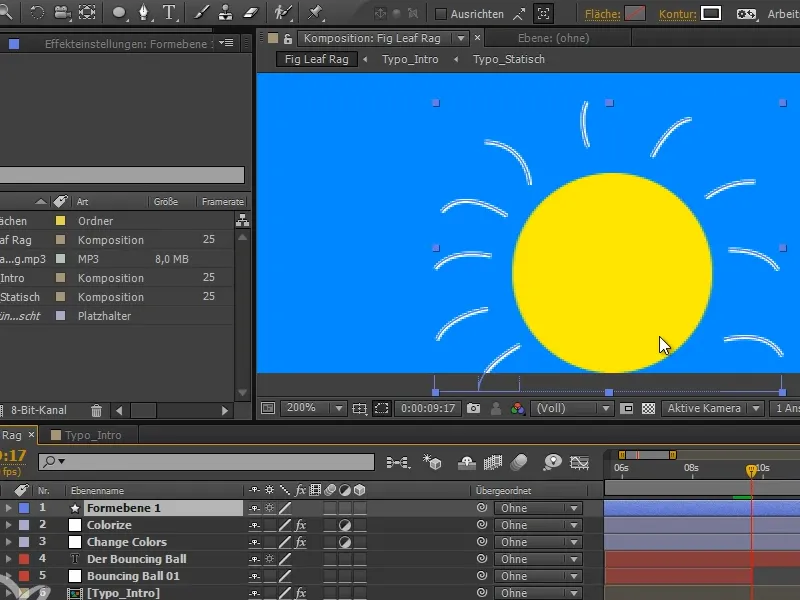Open the 200% magnification dropdown
The width and height of the screenshot is (800, 600).
pyautogui.click(x=312, y=408)
